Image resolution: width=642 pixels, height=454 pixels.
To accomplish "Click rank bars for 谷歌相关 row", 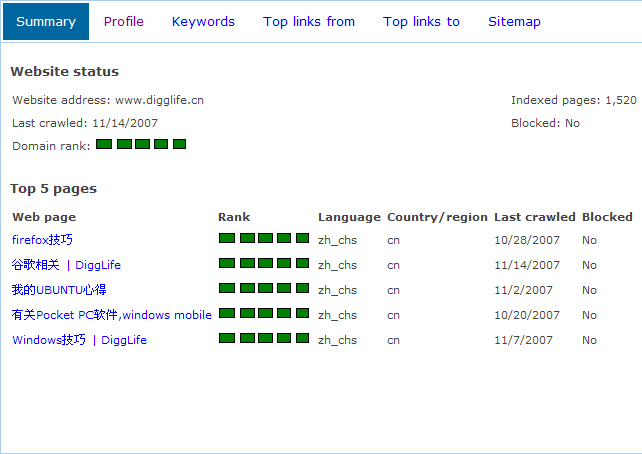I will [264, 263].
